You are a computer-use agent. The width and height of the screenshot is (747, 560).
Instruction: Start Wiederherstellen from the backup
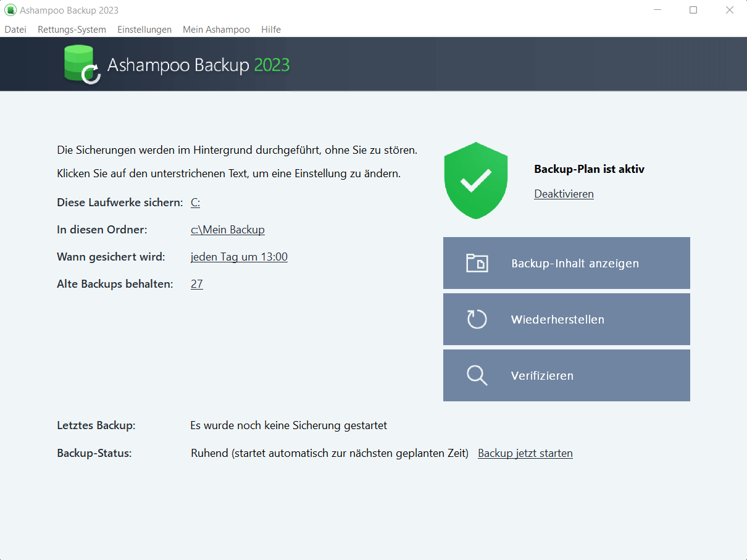[x=557, y=319]
